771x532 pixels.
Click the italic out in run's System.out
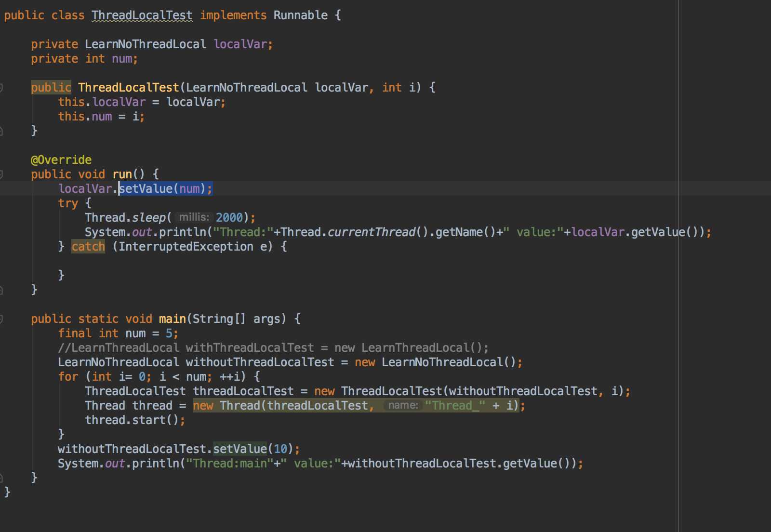pyautogui.click(x=142, y=232)
